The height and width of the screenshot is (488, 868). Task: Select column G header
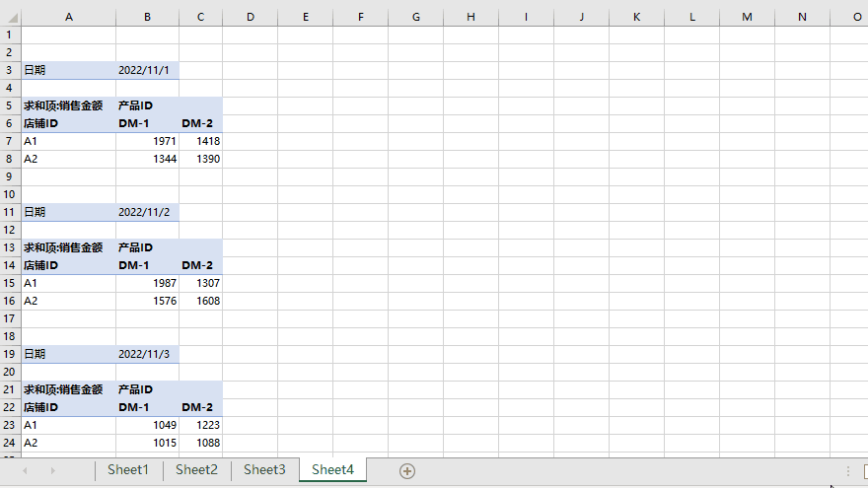point(415,17)
